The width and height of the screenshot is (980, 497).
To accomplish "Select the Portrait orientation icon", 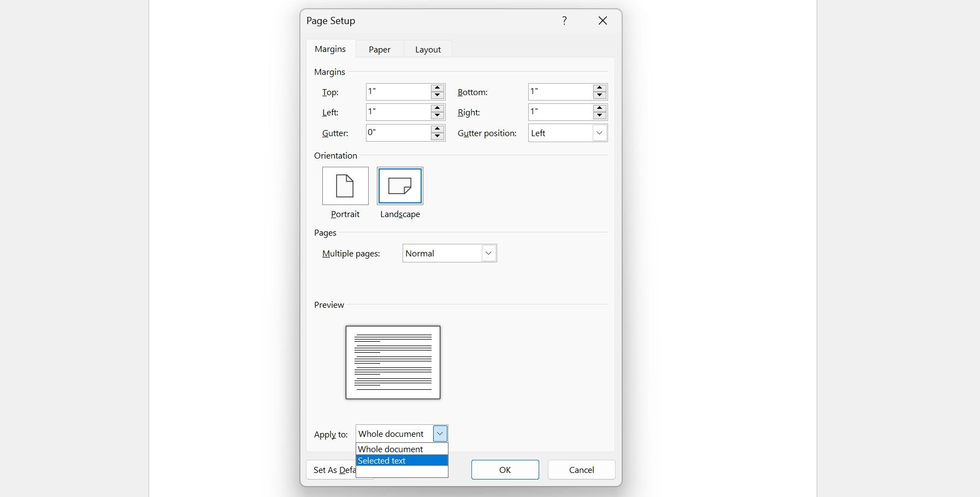I will [345, 186].
